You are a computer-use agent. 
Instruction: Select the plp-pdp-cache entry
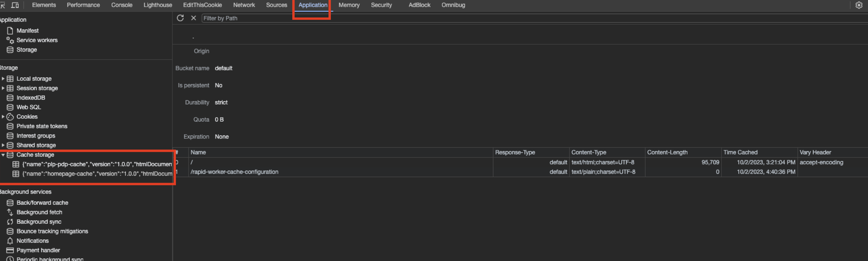[92, 164]
